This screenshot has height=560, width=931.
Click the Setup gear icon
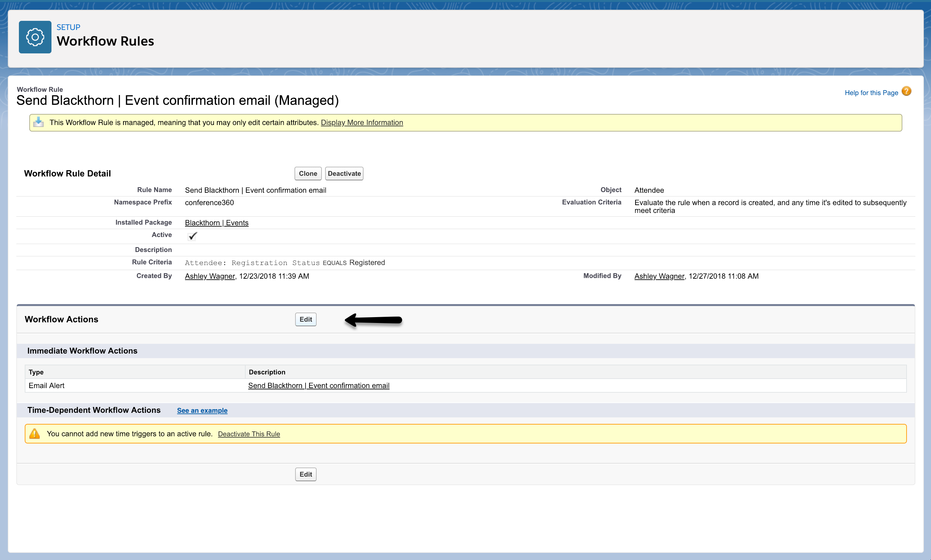(x=35, y=37)
